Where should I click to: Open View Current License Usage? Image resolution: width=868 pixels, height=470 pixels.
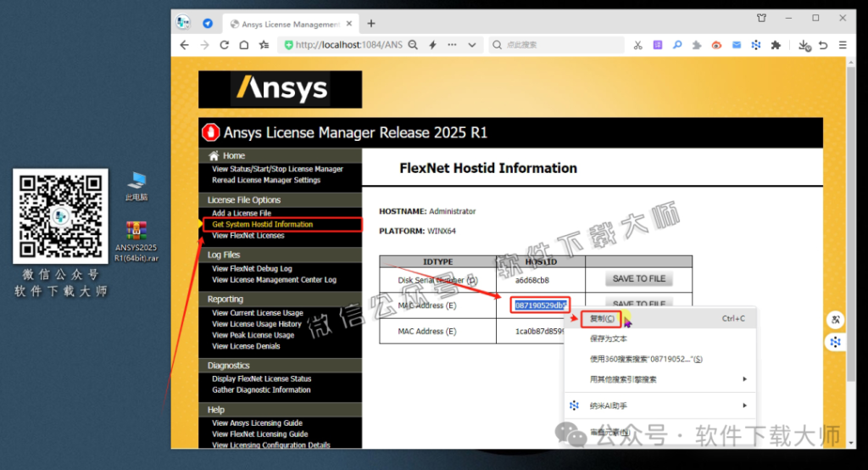click(x=258, y=312)
